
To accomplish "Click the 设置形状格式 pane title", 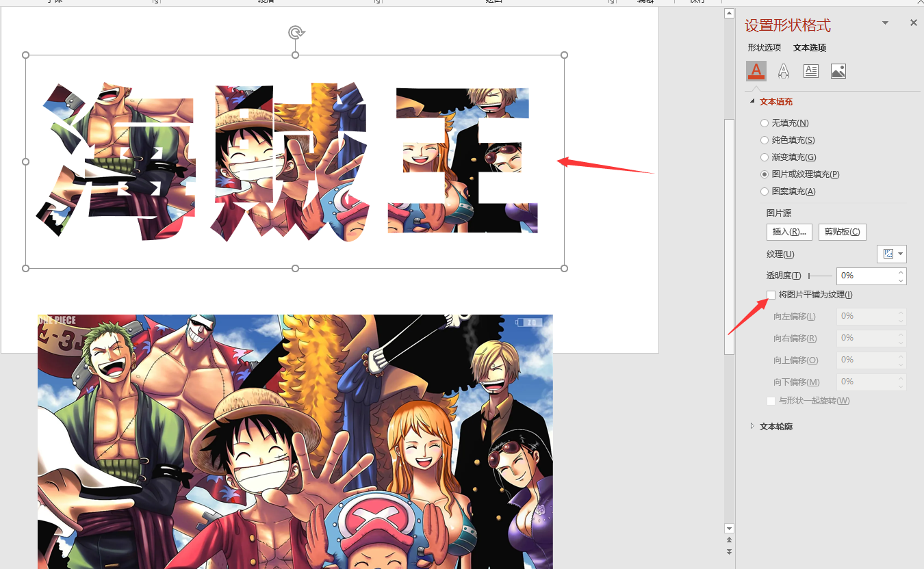I will point(788,26).
